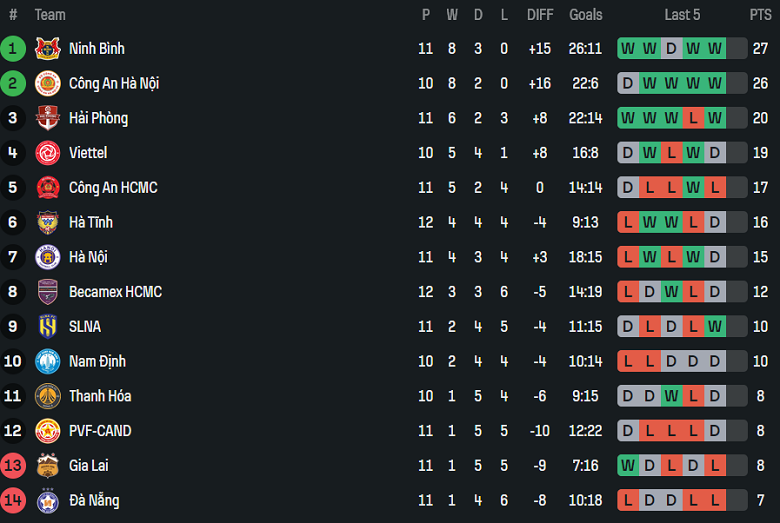Open the Hà Nội team name link
This screenshot has width=780, height=523.
pos(88,257)
